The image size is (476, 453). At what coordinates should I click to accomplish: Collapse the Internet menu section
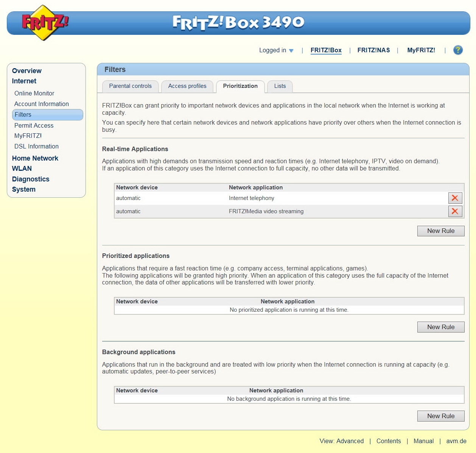24,81
